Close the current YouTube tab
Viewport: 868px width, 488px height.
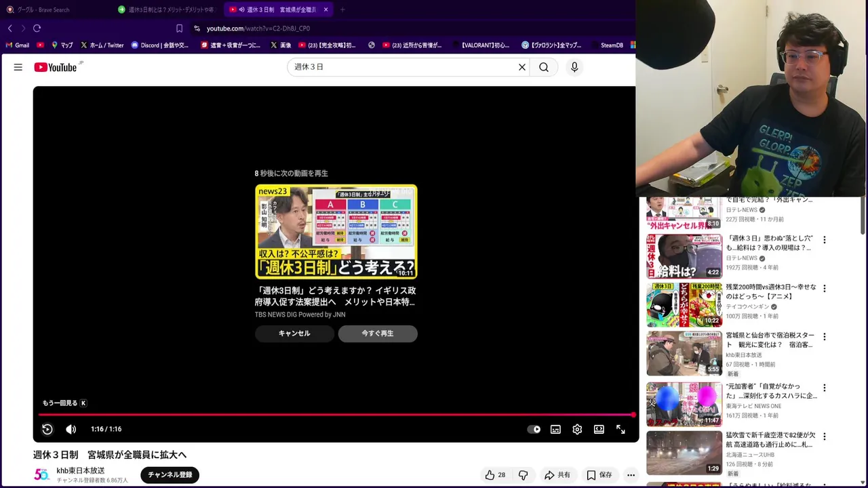pos(326,9)
